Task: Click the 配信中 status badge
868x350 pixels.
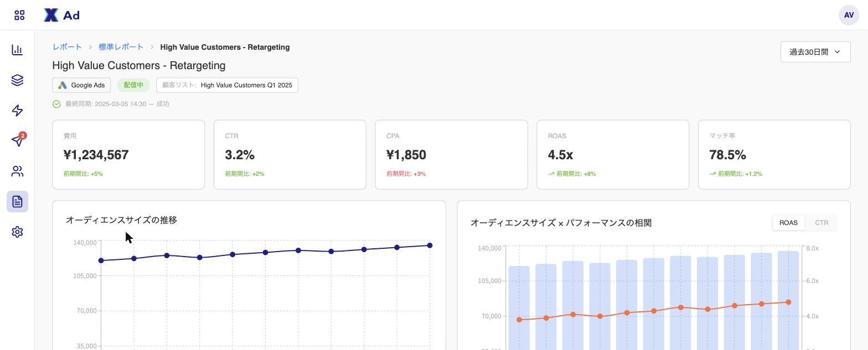Action: click(x=133, y=85)
